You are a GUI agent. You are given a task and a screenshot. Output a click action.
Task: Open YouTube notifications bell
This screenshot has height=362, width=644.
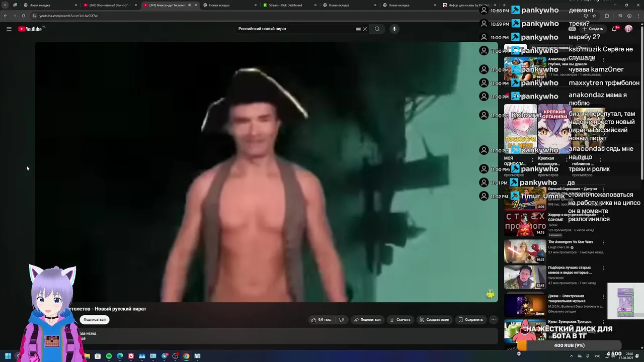[614, 29]
